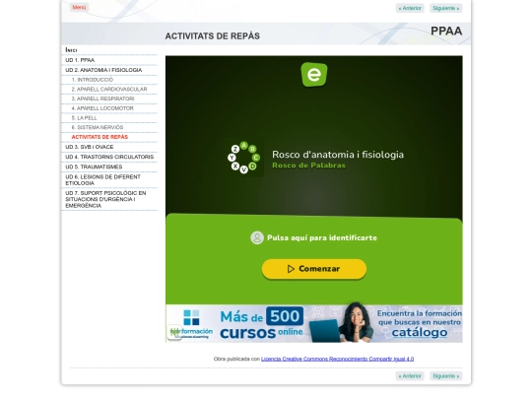This screenshot has height=399, width=532.
Task: Go to the previous page with the top Anterior link
Action: [x=410, y=8]
